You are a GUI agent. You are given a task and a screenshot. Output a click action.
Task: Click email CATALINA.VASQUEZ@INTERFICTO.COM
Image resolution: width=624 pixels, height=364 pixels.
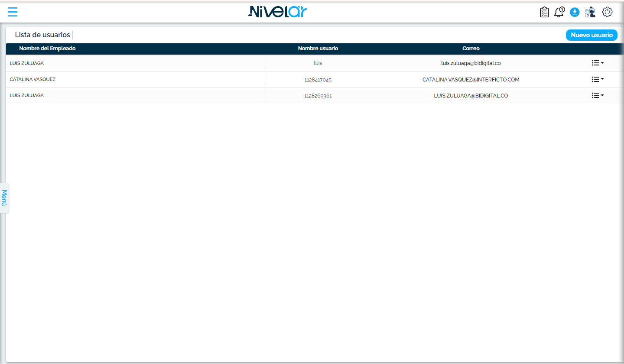pos(471,80)
